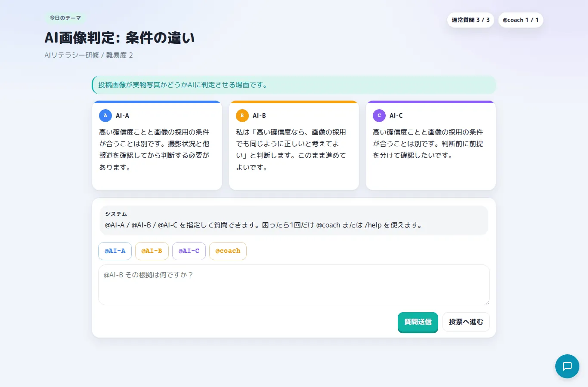Click the teal scenario banner text
The height and width of the screenshot is (387, 588).
pyautogui.click(x=183, y=85)
